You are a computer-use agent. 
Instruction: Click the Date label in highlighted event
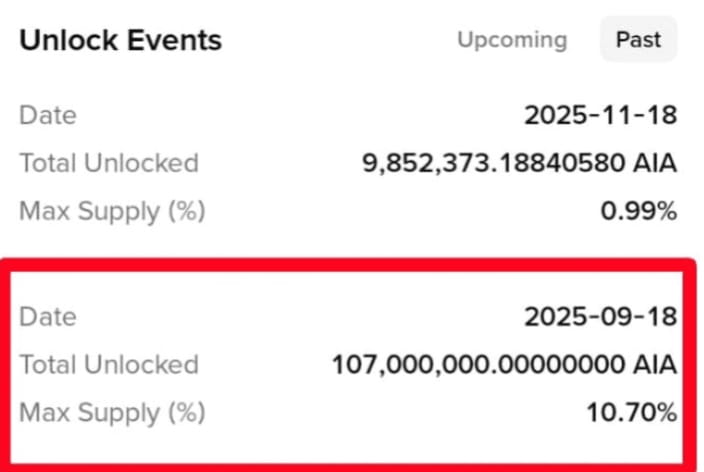(48, 317)
